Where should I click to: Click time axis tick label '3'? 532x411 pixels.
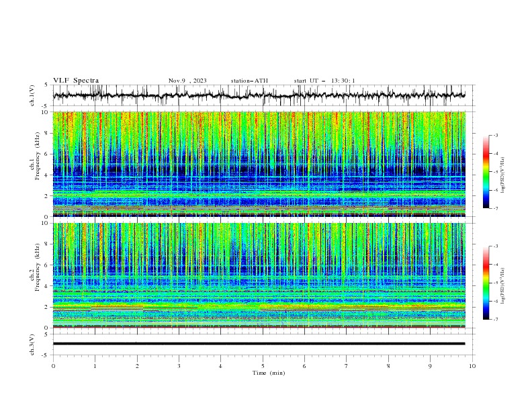click(179, 366)
